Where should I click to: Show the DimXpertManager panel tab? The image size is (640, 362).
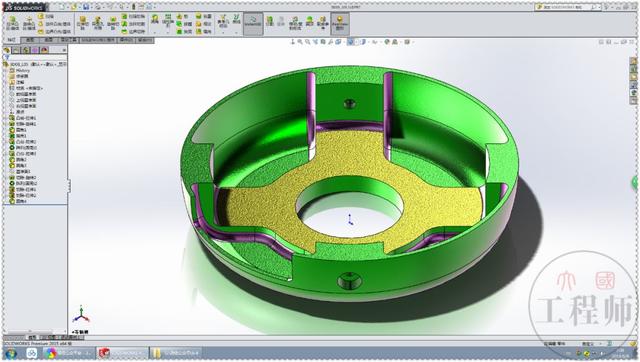35,50
